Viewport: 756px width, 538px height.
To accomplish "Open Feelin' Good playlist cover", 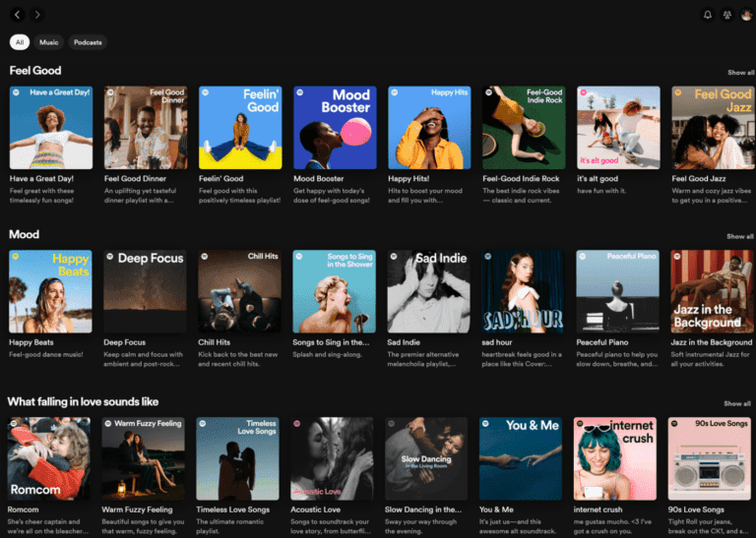I will (x=240, y=128).
